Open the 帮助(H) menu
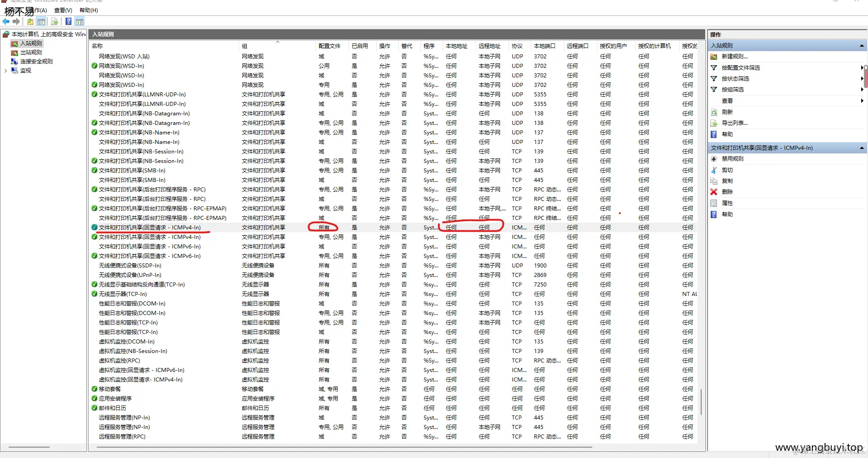 [89, 10]
